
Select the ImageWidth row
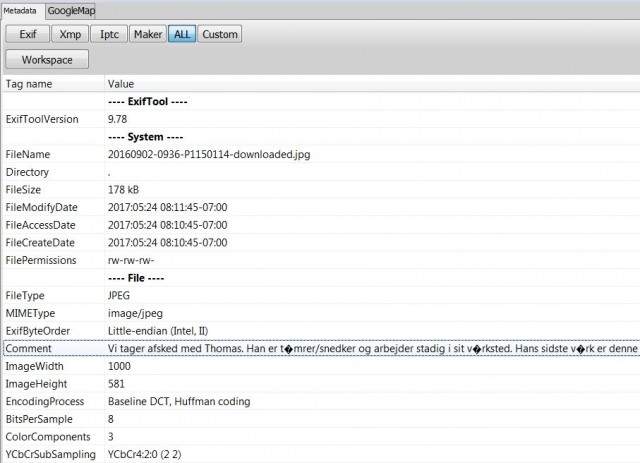pos(321,366)
